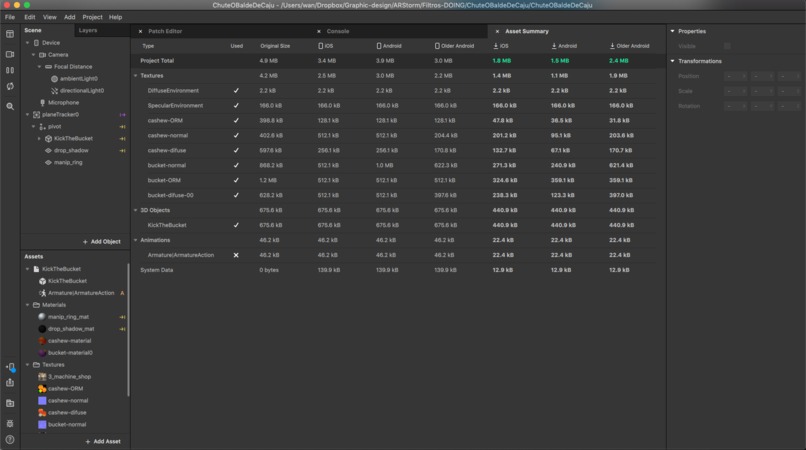Click the patch arrow icon beside planeTracker0
This screenshot has width=806, height=450.
coord(122,115)
